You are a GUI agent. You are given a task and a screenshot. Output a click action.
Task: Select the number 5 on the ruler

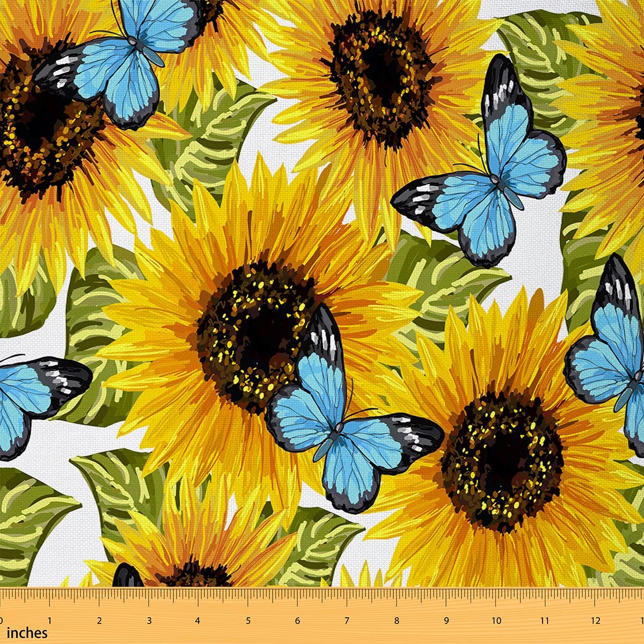248,621
